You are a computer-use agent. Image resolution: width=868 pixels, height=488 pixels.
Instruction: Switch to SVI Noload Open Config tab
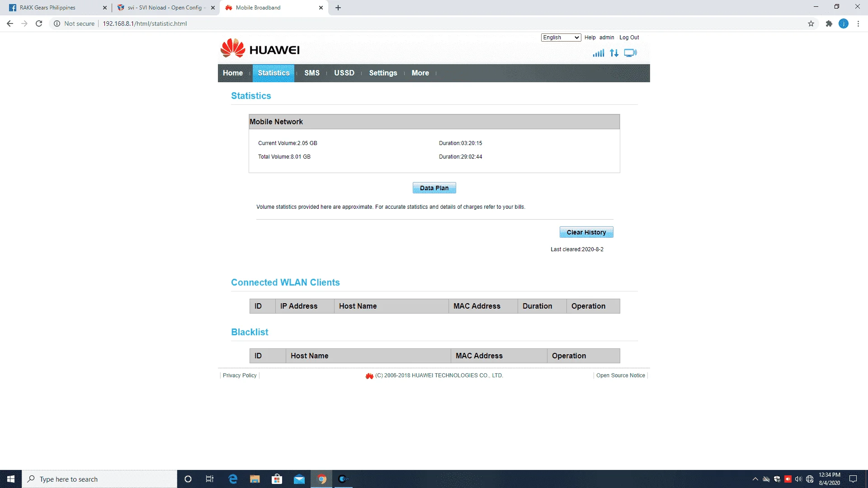165,8
